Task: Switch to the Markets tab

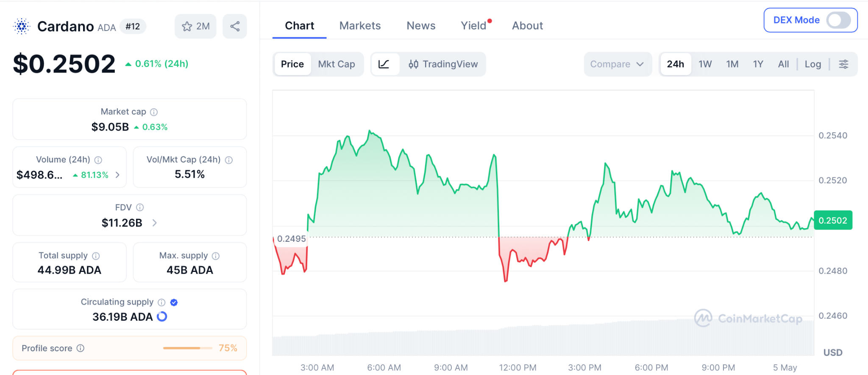Action: point(360,26)
